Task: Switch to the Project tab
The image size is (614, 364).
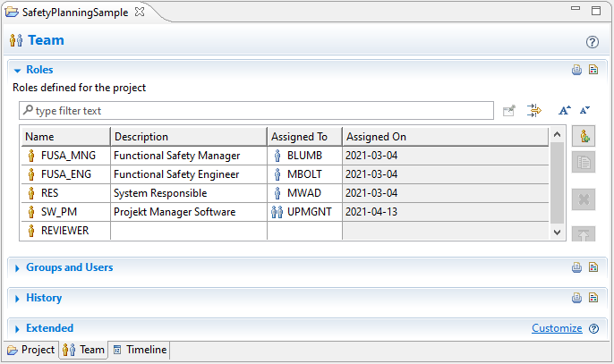Action: point(30,350)
